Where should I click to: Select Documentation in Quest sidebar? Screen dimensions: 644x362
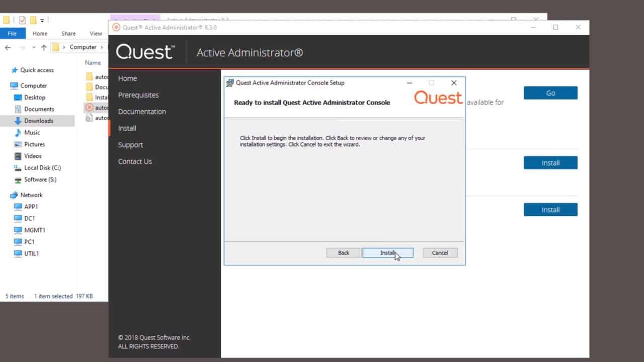coord(142,112)
